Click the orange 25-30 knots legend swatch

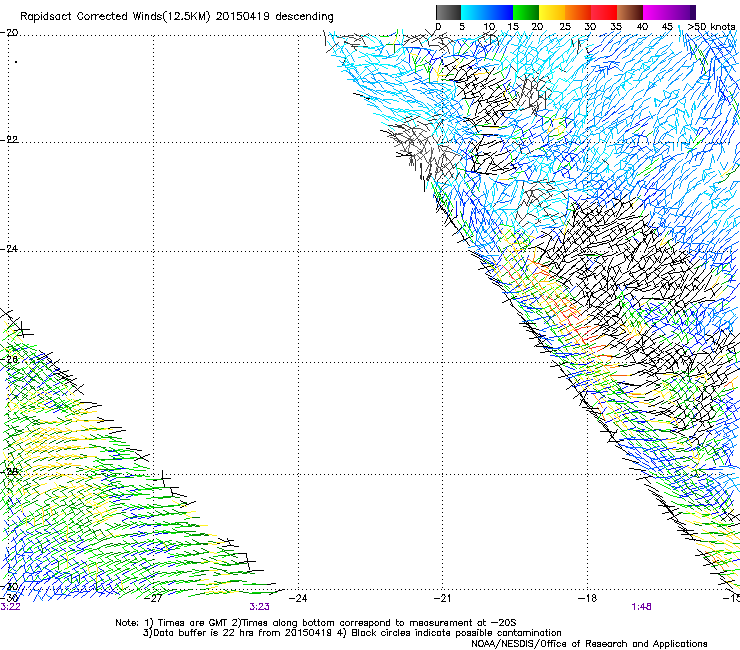coord(578,12)
